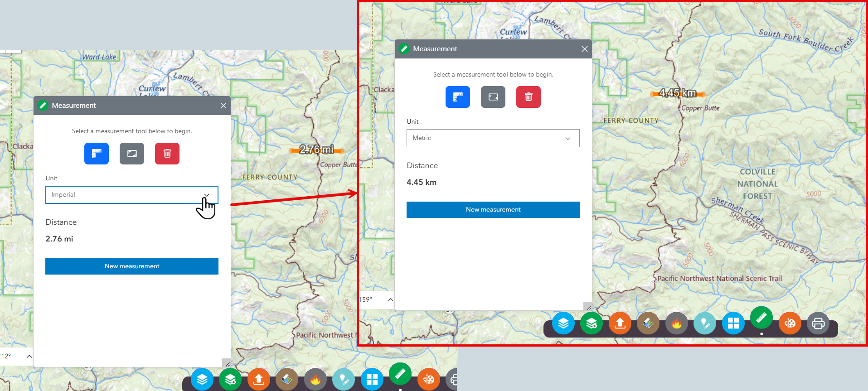Image resolution: width=868 pixels, height=391 pixels.
Task: Click New measurement below 4.45 km
Action: (493, 210)
